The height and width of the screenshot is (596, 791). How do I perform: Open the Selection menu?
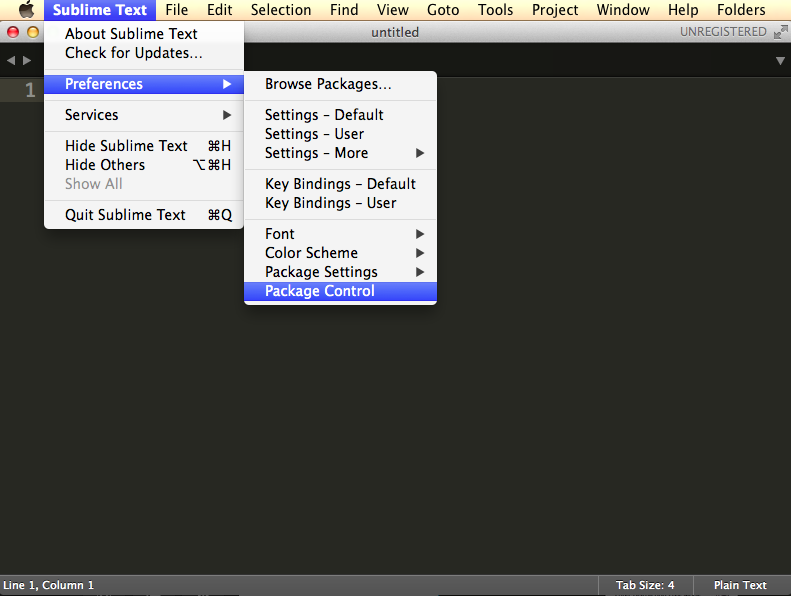point(281,10)
